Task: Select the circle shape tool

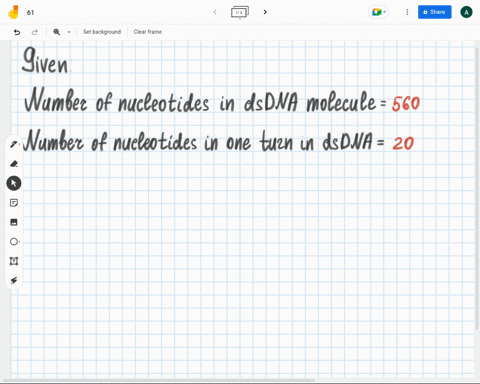Action: [x=14, y=241]
